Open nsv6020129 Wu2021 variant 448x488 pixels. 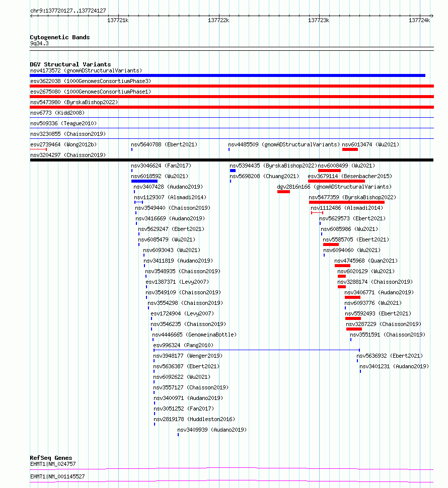366,272
